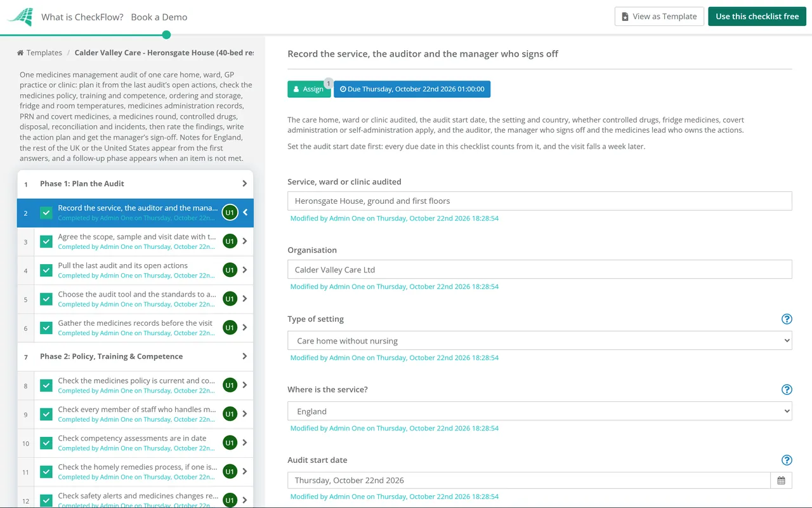The image size is (812, 508).
Task: Open the Audit start date calendar picker
Action: 781,481
